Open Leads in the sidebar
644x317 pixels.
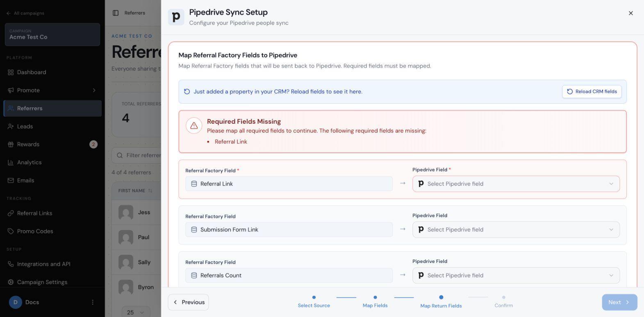point(52,127)
